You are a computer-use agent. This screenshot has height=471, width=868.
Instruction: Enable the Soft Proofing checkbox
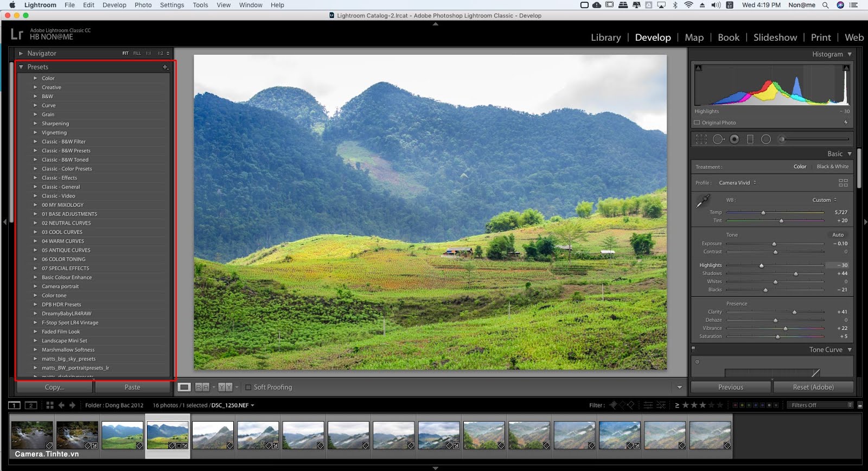point(248,387)
